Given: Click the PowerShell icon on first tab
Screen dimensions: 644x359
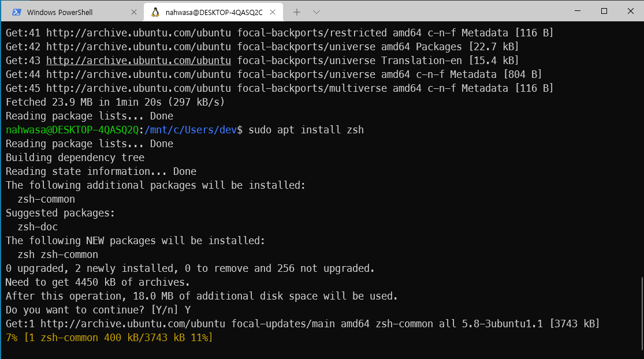Looking at the screenshot, I should pos(16,12).
